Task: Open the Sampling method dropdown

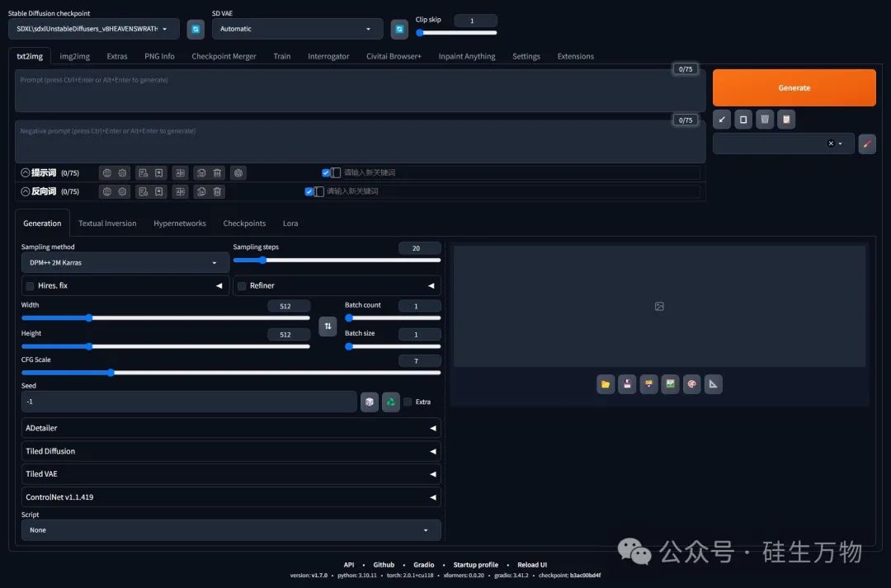Action: coord(125,262)
